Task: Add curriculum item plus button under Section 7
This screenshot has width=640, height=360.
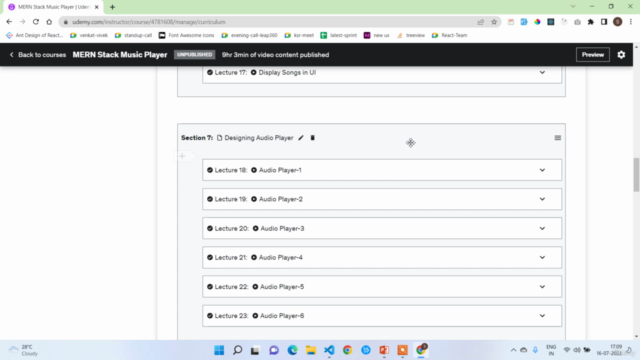Action: (x=182, y=156)
